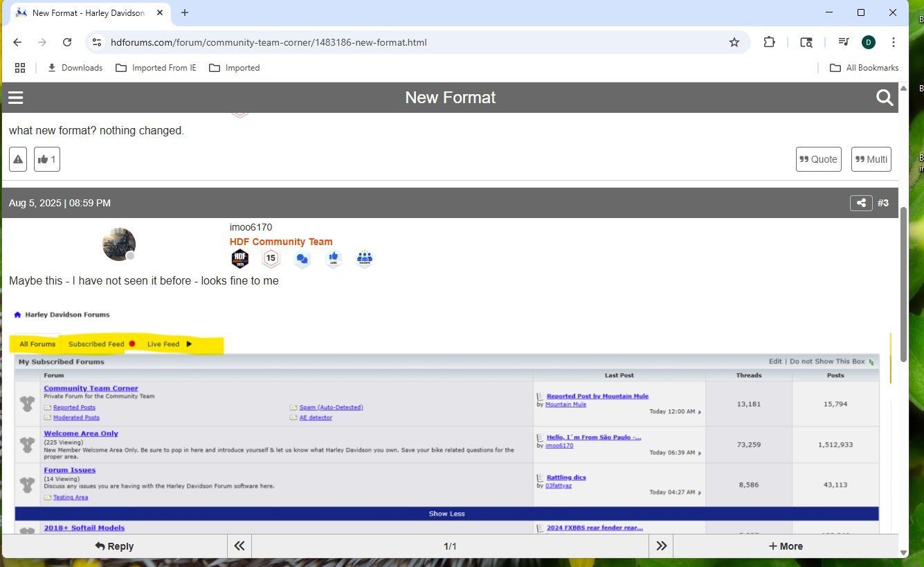
Task: Reload the page
Action: pyautogui.click(x=67, y=42)
